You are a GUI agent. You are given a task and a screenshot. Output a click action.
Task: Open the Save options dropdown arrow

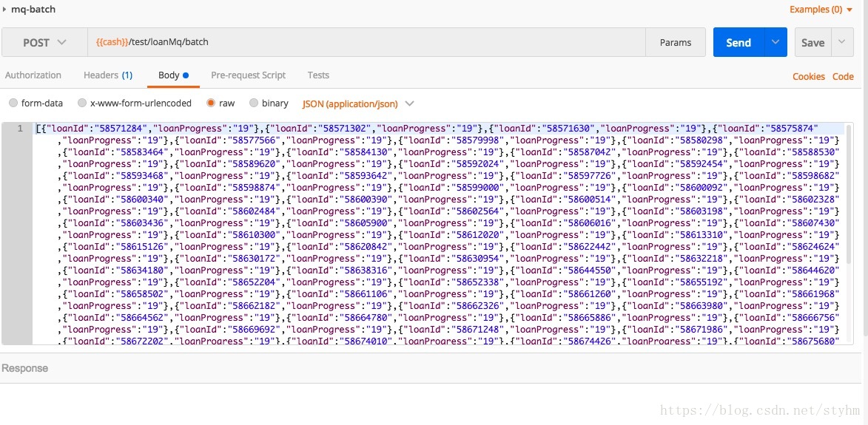pos(842,43)
